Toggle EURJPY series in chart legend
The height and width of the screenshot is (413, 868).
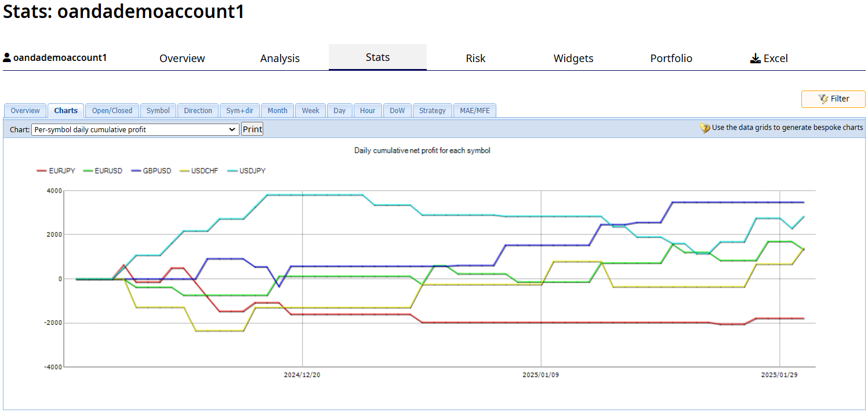(x=56, y=171)
